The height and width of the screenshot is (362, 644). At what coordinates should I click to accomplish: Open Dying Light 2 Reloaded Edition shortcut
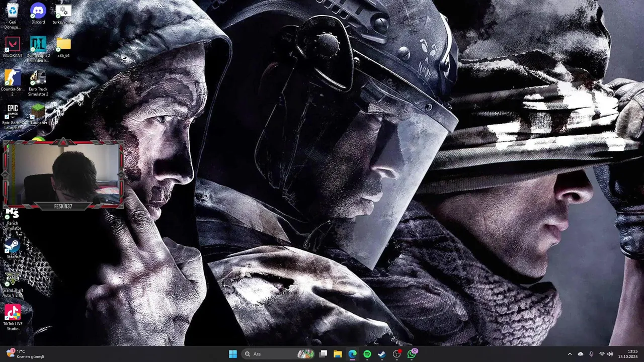(38, 49)
